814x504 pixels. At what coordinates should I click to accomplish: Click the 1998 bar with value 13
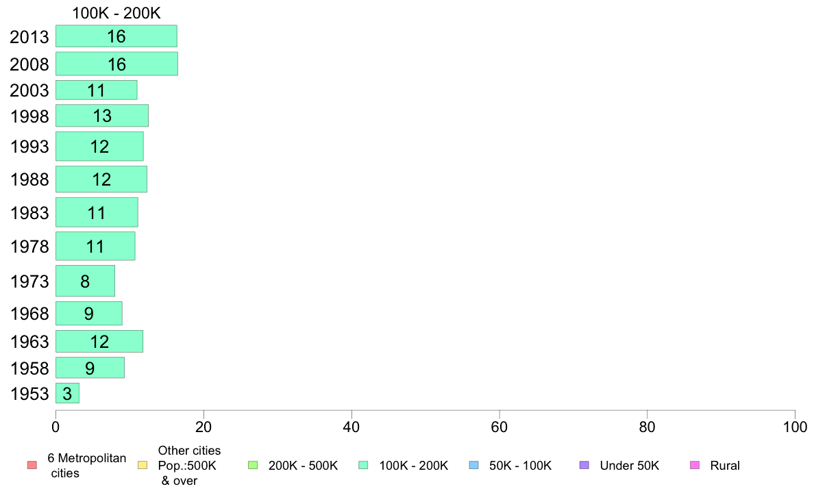[102, 116]
